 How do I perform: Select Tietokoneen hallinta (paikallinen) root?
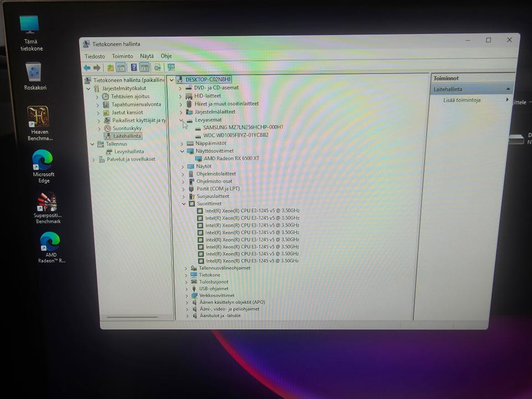pyautogui.click(x=129, y=80)
